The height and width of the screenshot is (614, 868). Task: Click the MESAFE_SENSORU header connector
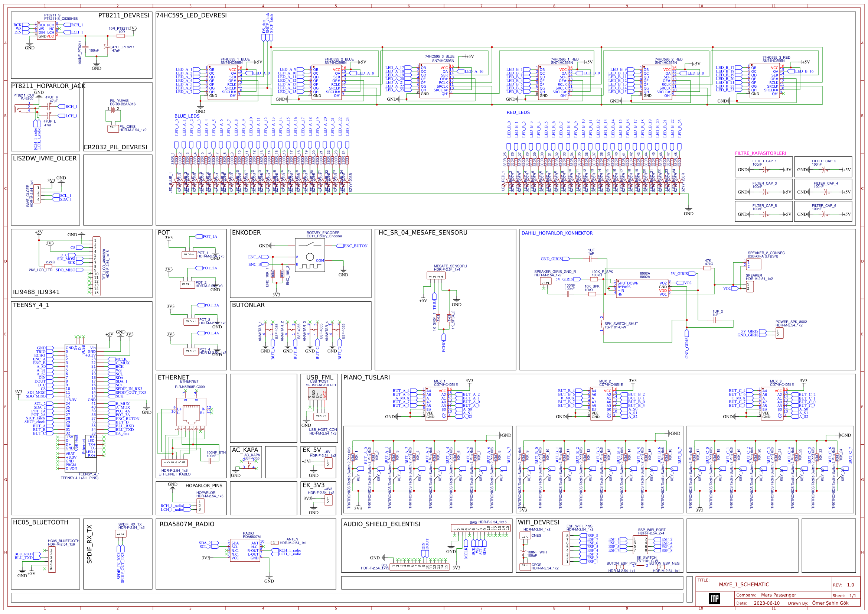[437, 276]
